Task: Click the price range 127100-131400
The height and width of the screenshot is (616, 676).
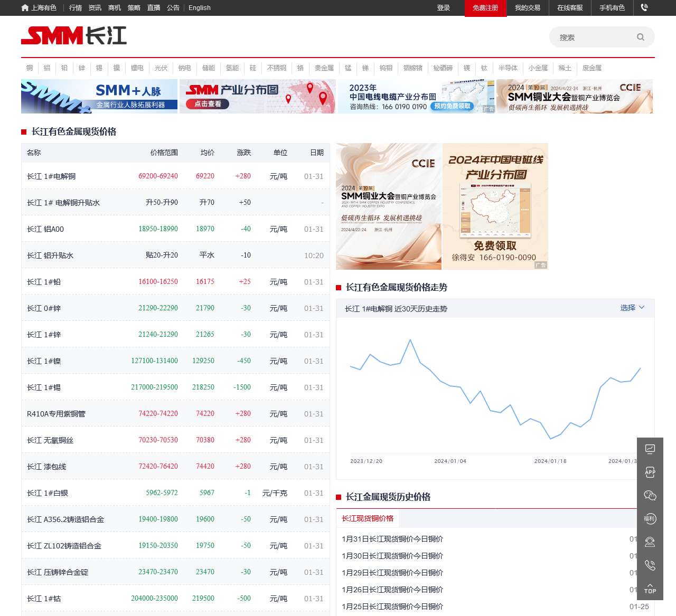Action: [154, 361]
